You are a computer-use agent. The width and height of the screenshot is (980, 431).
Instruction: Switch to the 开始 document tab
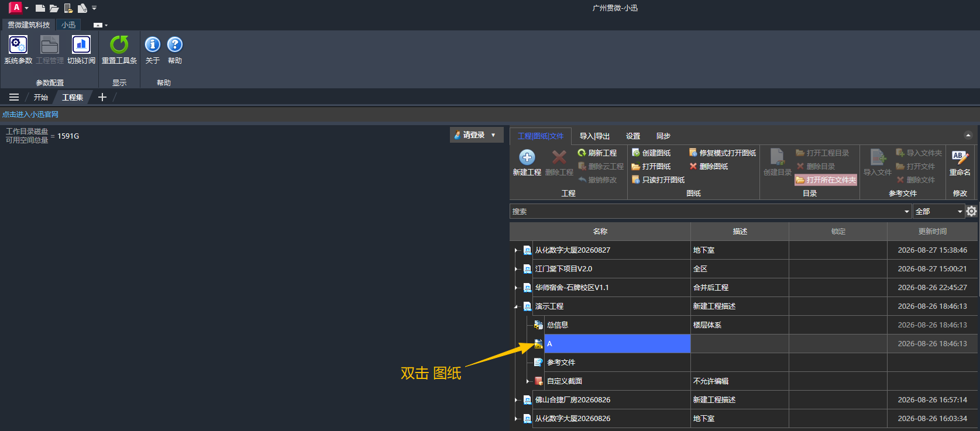tap(41, 97)
